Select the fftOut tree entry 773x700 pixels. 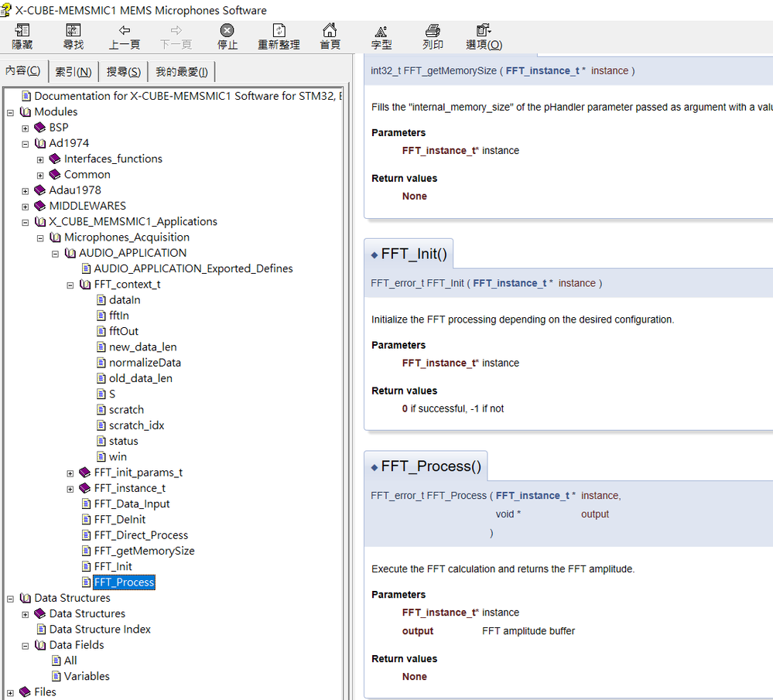124,331
